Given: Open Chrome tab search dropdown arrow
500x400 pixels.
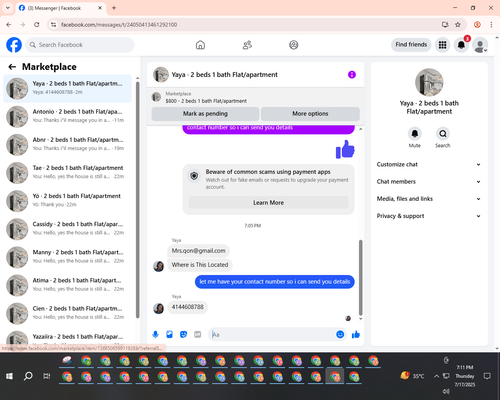Looking at the screenshot, I should click(x=8, y=8).
